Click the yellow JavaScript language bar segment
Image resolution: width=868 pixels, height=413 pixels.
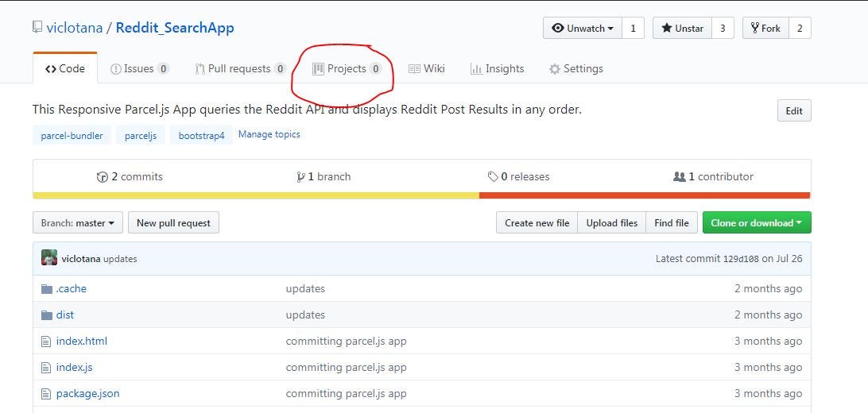click(256, 195)
